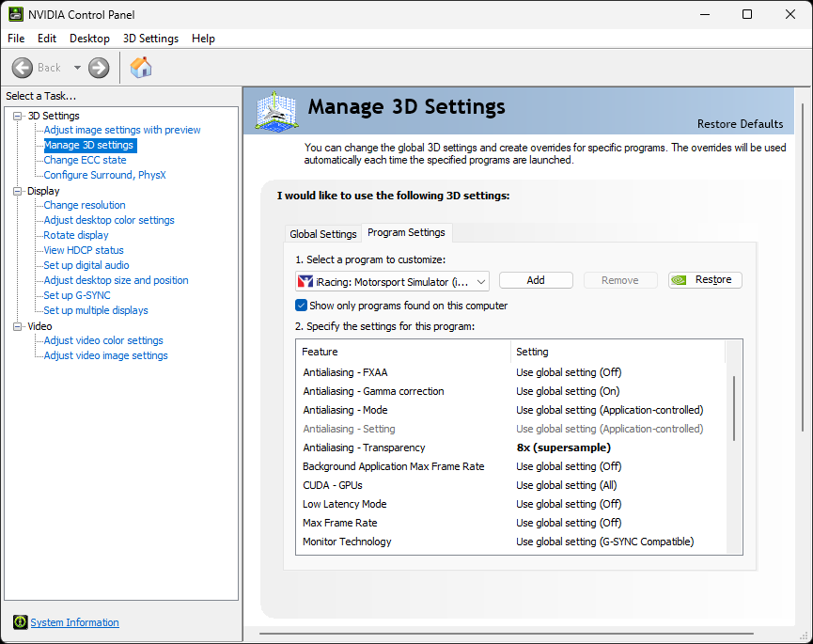The height and width of the screenshot is (644, 813).
Task: Click the Add button
Action: click(x=536, y=280)
